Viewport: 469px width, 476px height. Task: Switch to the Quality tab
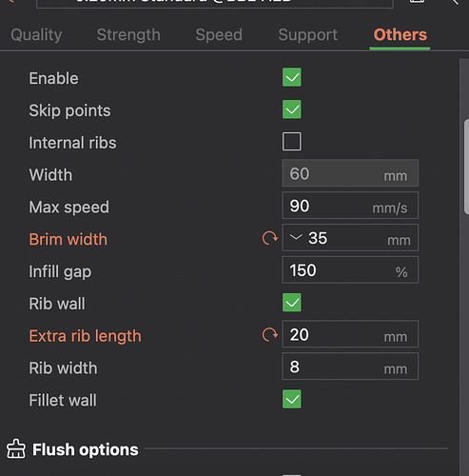coord(36,34)
